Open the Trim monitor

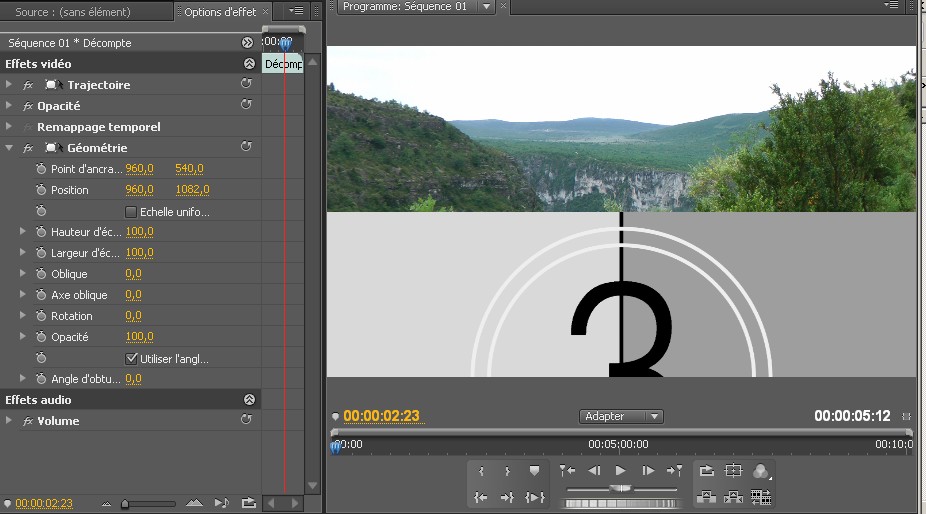coord(761,497)
